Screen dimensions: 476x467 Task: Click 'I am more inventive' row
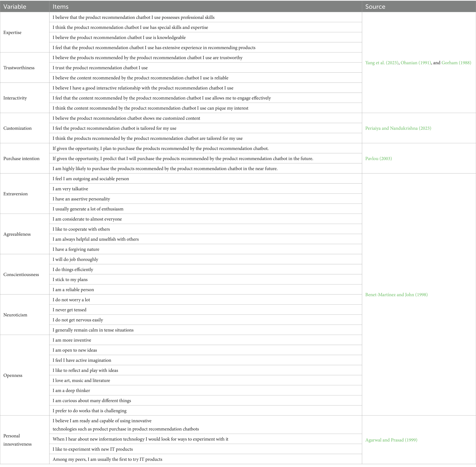click(206, 340)
